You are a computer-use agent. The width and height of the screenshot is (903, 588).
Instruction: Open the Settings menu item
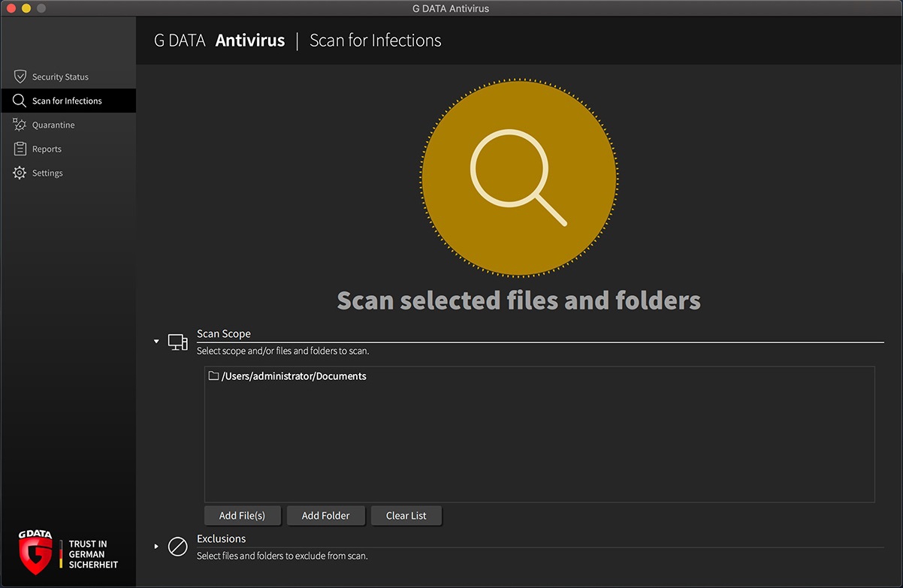pyautogui.click(x=47, y=173)
